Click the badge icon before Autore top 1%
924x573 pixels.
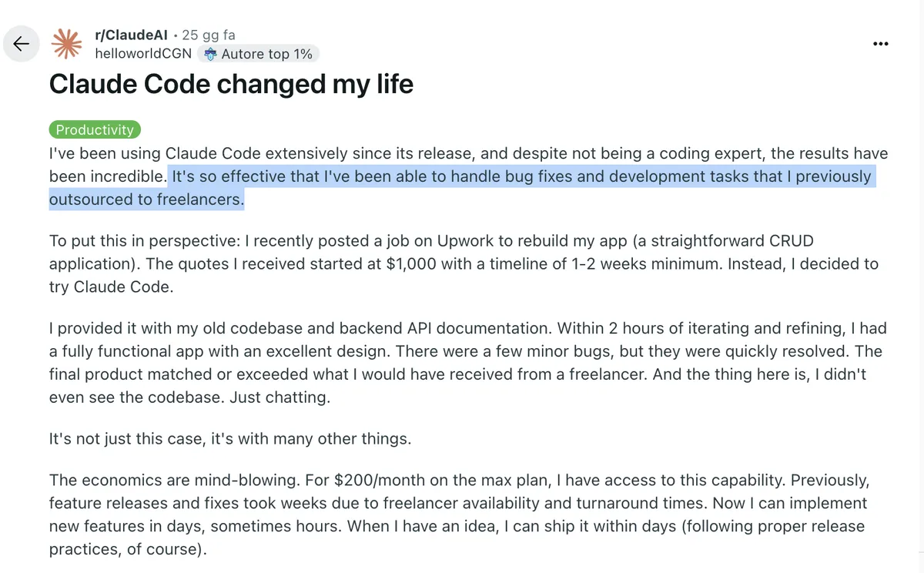pyautogui.click(x=210, y=54)
